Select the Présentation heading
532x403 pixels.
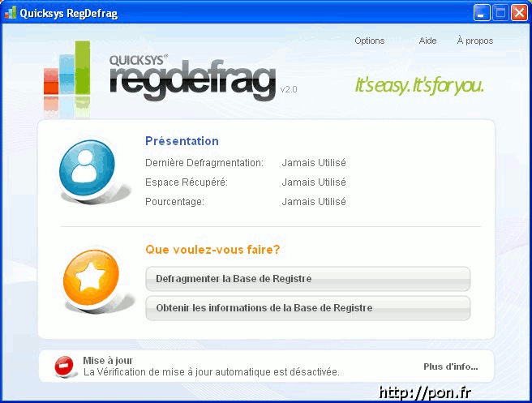182,141
